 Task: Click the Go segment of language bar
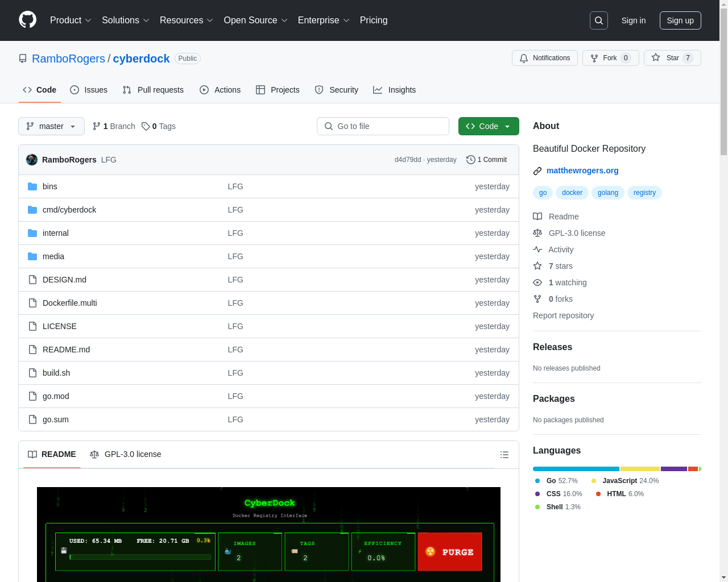[576, 469]
